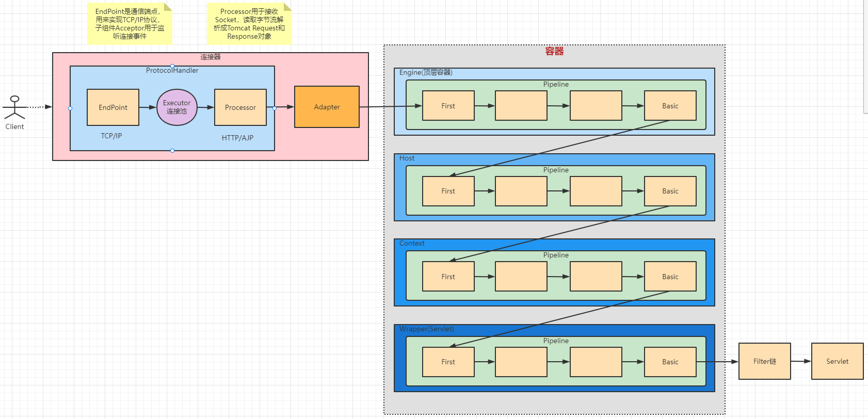Select the empty box after First in Wrapper
The height and width of the screenshot is (419, 868).
tap(521, 362)
